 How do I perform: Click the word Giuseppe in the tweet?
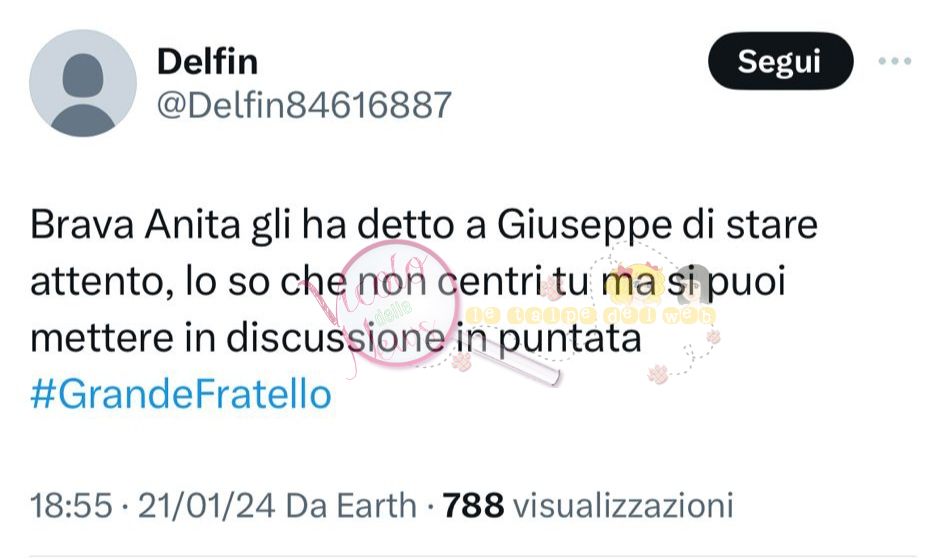pyautogui.click(x=584, y=226)
